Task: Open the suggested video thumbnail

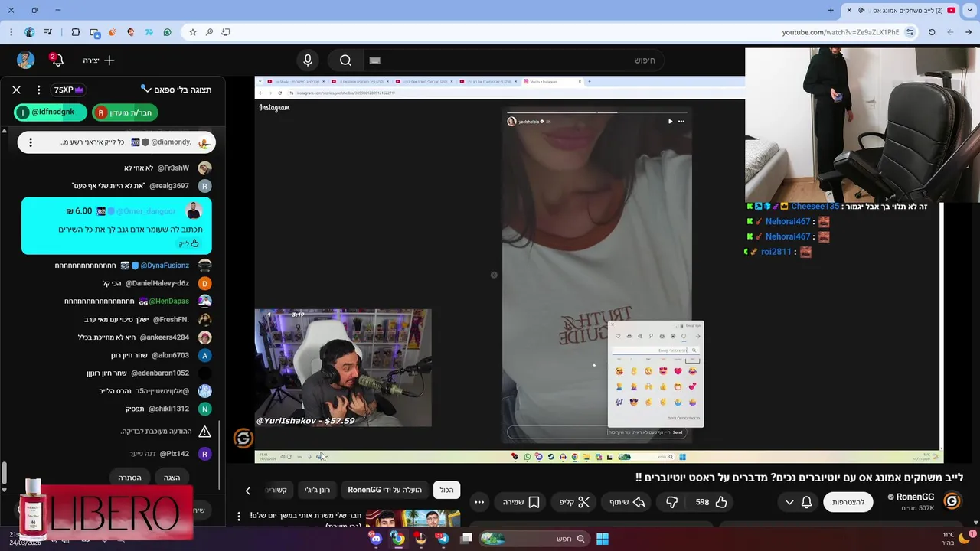Action: click(x=413, y=518)
